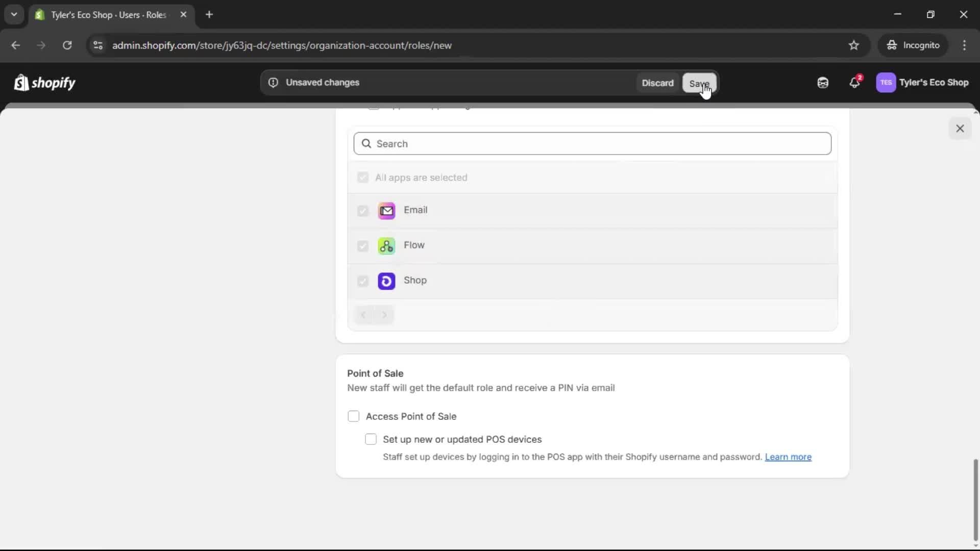Deselect the All apps checkbox

click(x=363, y=177)
